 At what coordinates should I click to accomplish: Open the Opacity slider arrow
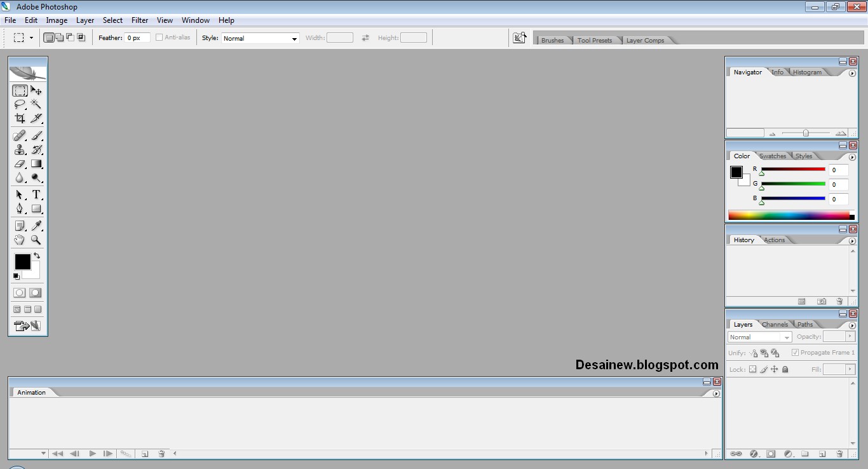[x=850, y=336]
